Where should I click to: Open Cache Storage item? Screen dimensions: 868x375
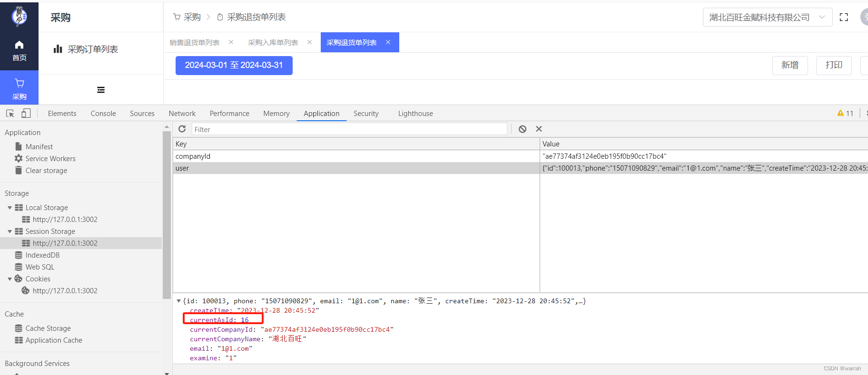tap(48, 328)
